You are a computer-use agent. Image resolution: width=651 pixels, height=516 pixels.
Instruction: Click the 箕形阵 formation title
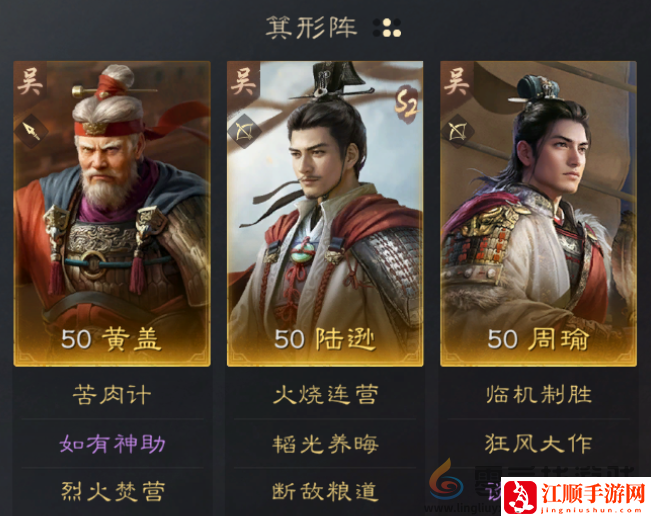coord(311,28)
